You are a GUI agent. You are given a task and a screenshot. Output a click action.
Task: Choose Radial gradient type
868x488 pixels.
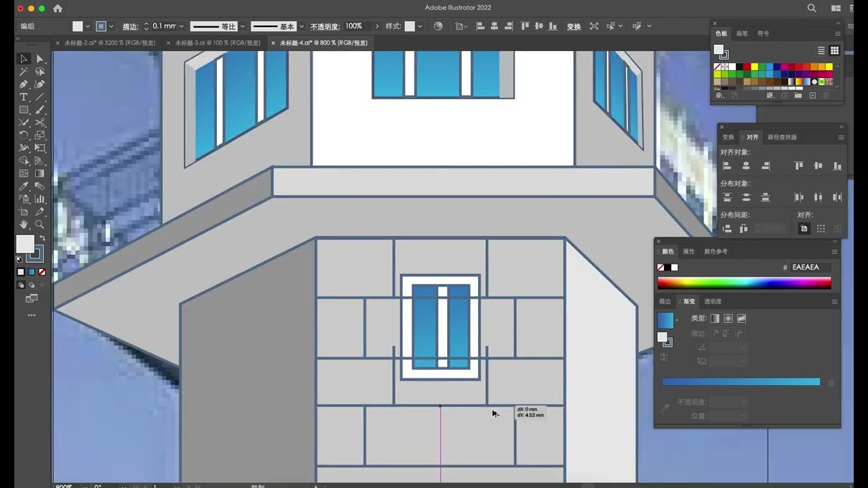(728, 319)
